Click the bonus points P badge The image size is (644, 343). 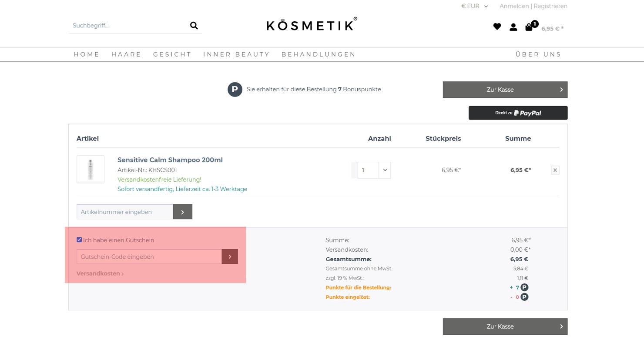235,90
